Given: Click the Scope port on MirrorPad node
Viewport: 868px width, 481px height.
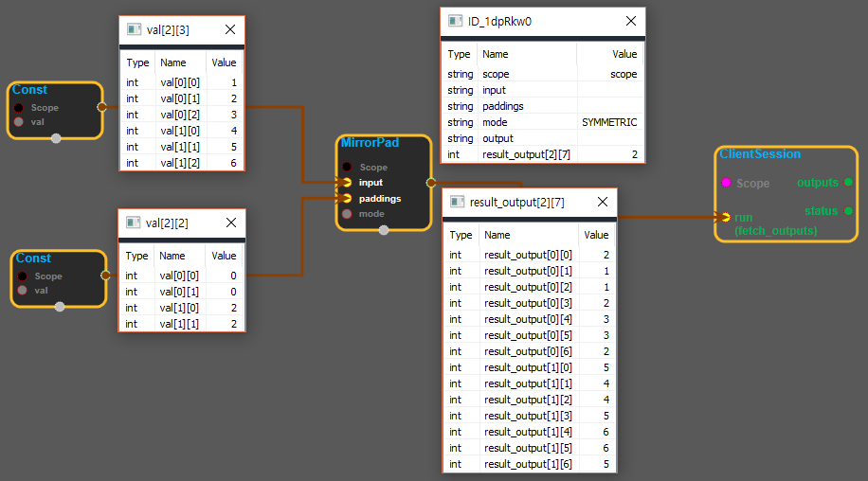Looking at the screenshot, I should [348, 167].
